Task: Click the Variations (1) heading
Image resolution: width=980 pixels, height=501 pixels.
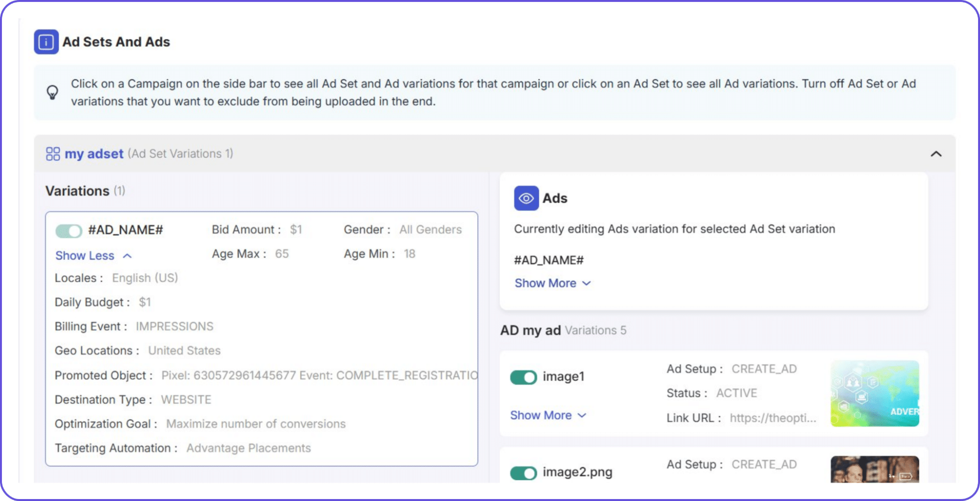Action: 85,191
